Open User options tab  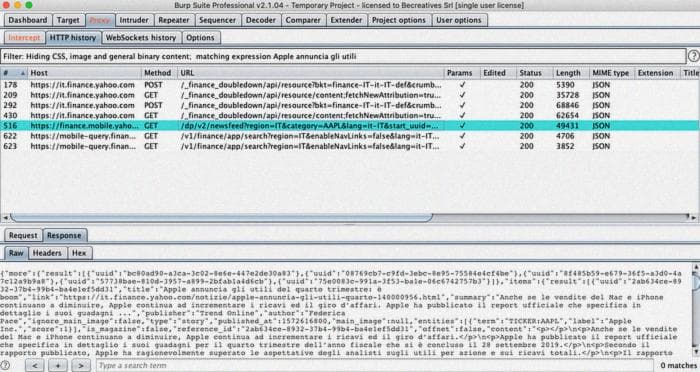(458, 20)
